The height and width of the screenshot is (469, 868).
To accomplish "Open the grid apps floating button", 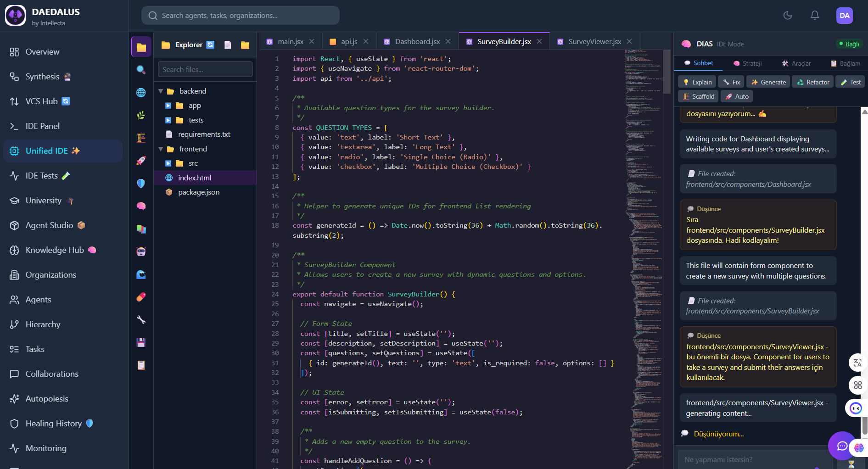I will [857, 385].
